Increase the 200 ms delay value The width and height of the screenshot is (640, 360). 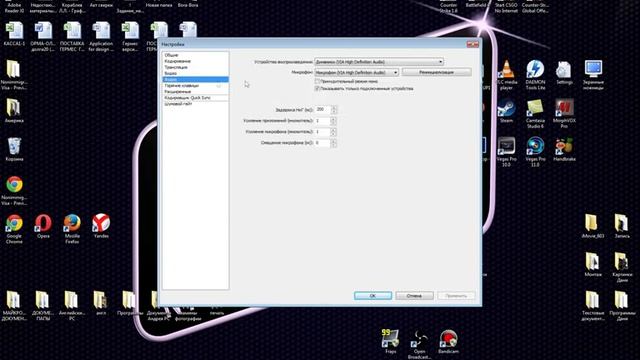point(334,107)
